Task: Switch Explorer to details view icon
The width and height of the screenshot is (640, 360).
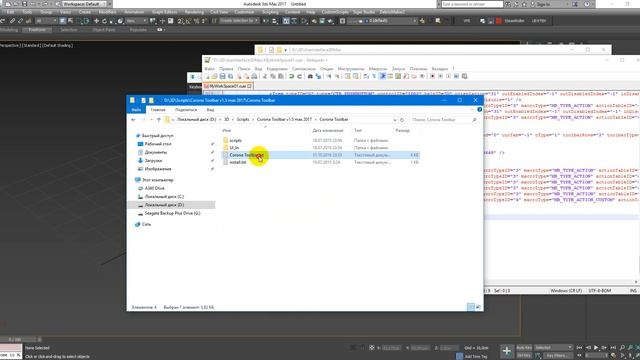Action: [471, 307]
